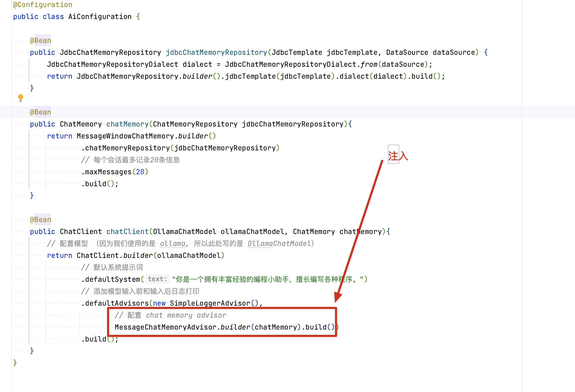Click the @Bean annotation on the highlighted line
Screen dimensions: 575x392
click(x=40, y=112)
